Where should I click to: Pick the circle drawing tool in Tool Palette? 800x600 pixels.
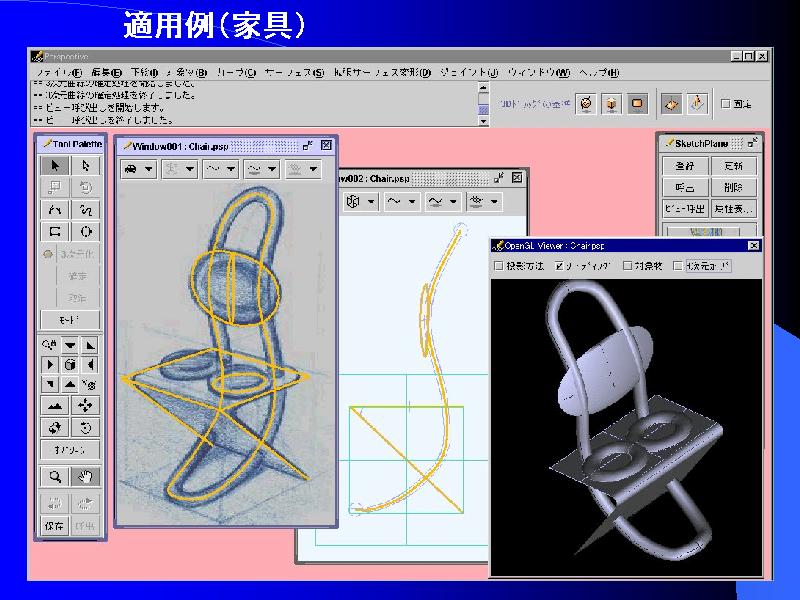[x=86, y=232]
